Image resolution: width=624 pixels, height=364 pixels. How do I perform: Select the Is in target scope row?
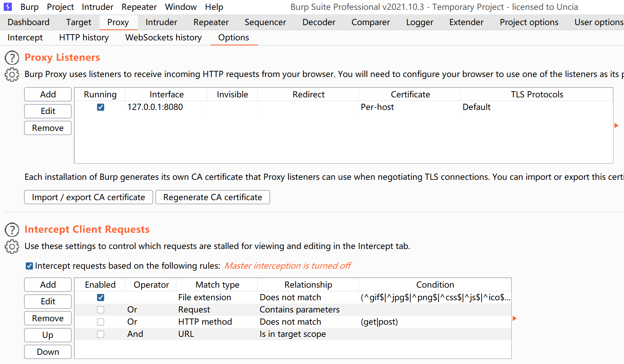click(x=293, y=334)
